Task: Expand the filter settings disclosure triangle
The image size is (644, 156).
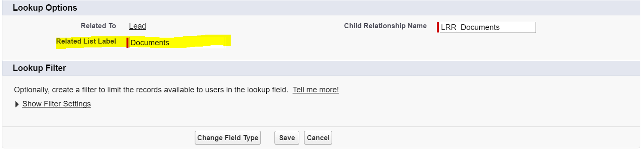Action: (x=17, y=104)
